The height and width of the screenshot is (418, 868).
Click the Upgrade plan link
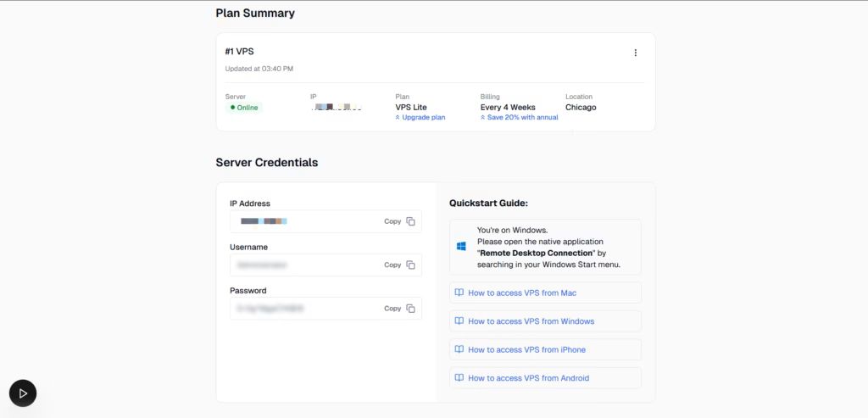(x=423, y=118)
